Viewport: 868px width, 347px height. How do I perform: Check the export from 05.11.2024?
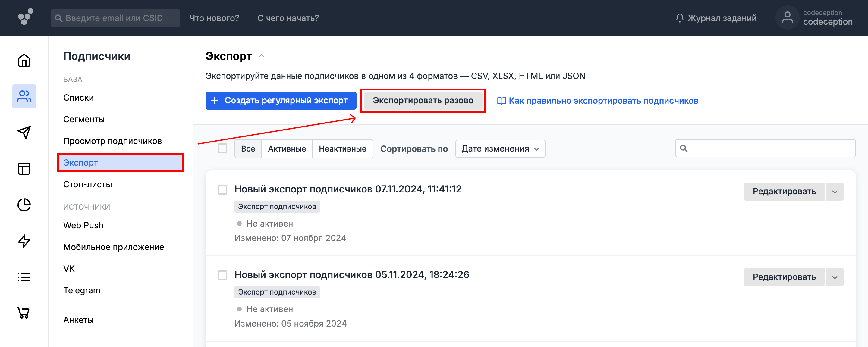click(222, 275)
